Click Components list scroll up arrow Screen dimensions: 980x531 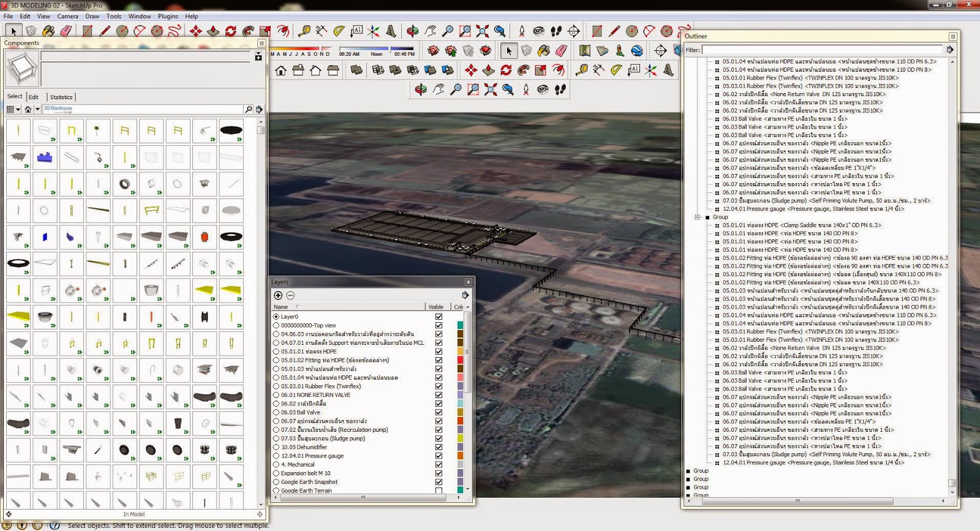(261, 122)
